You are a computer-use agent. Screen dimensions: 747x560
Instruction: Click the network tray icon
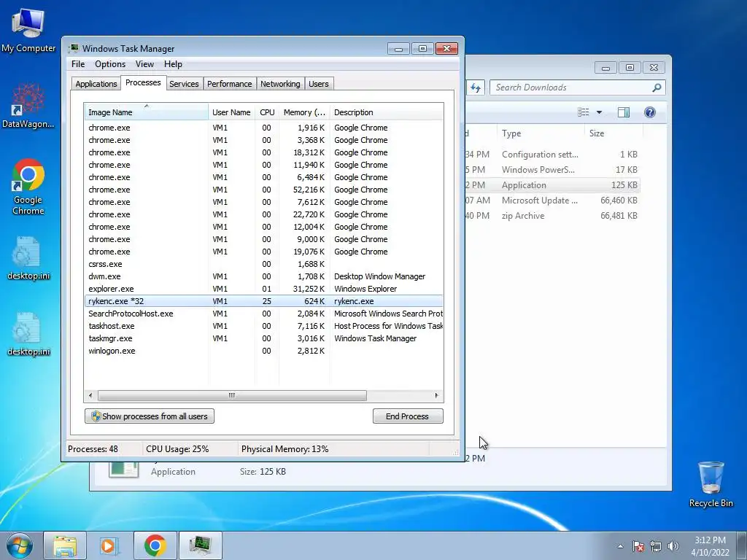point(656,546)
